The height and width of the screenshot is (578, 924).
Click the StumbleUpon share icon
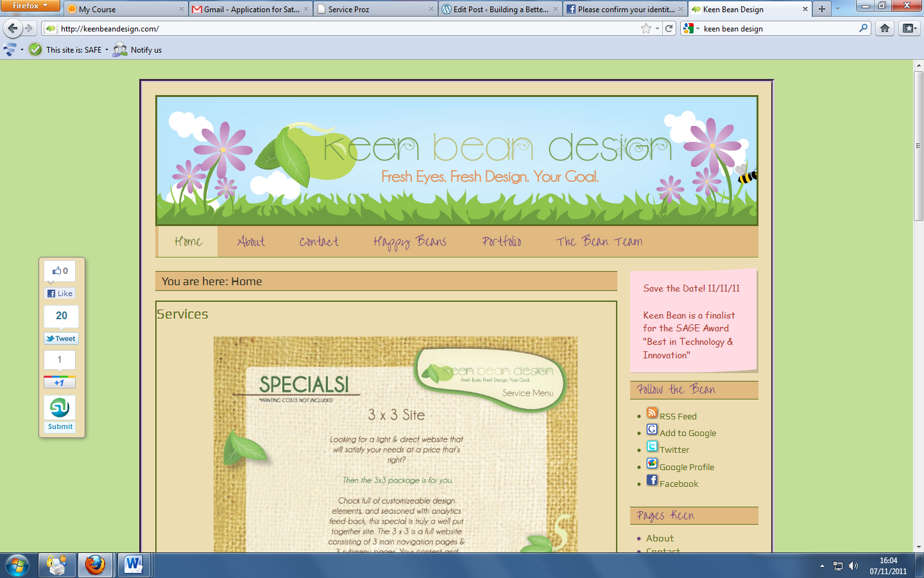coord(60,408)
